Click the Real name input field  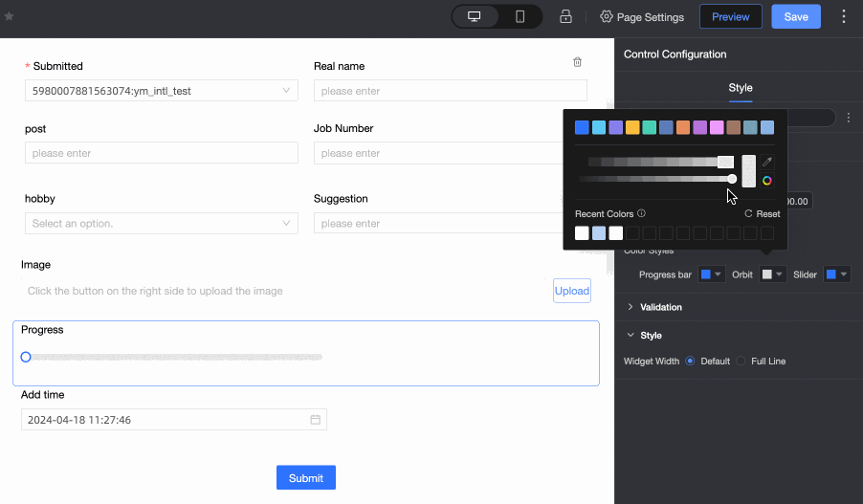point(451,91)
